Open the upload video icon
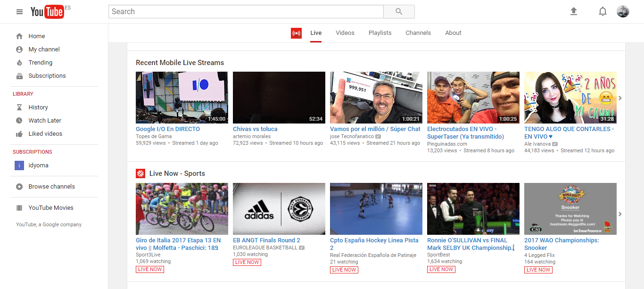The image size is (644, 289). pyautogui.click(x=574, y=12)
